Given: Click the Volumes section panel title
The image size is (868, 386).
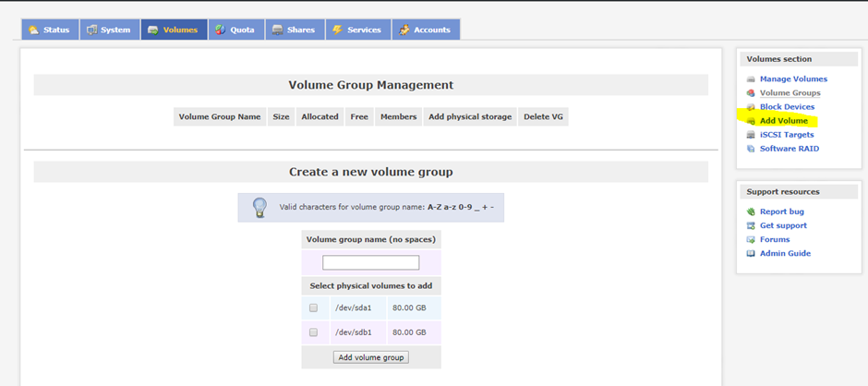Looking at the screenshot, I should (779, 59).
